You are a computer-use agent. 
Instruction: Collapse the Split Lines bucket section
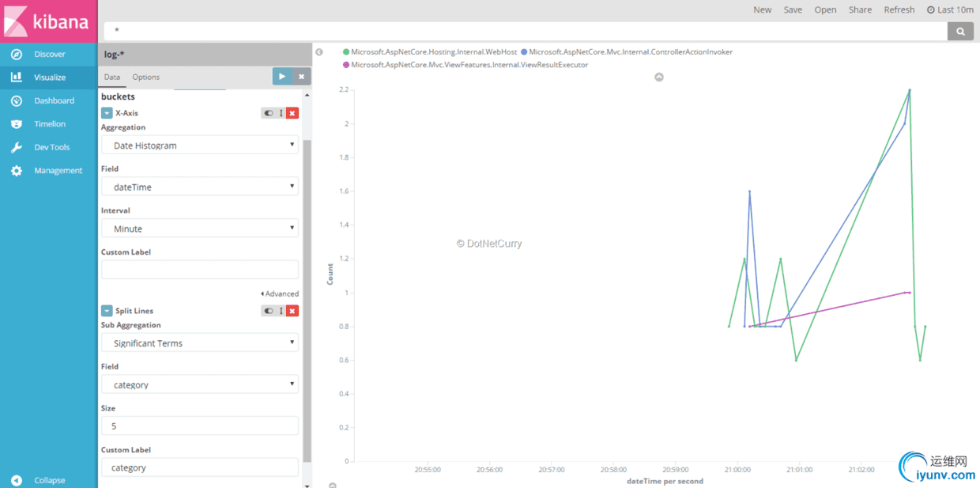click(x=107, y=311)
